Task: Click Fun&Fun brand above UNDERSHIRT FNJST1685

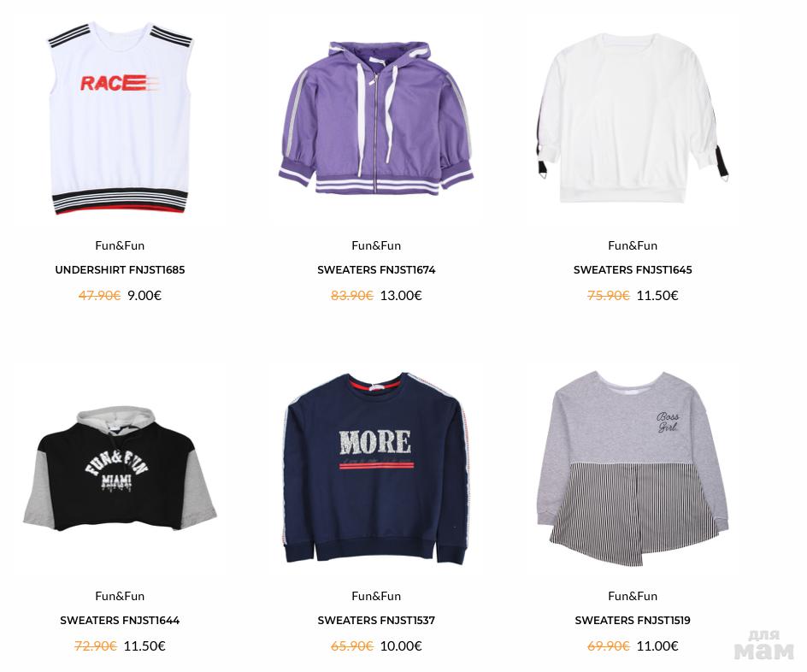Action: point(120,245)
